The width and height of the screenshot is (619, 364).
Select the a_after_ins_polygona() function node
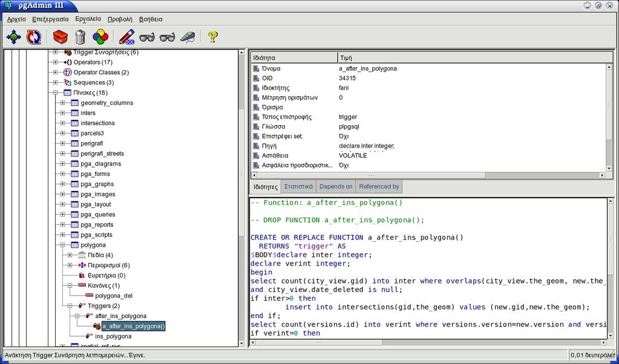[134, 326]
